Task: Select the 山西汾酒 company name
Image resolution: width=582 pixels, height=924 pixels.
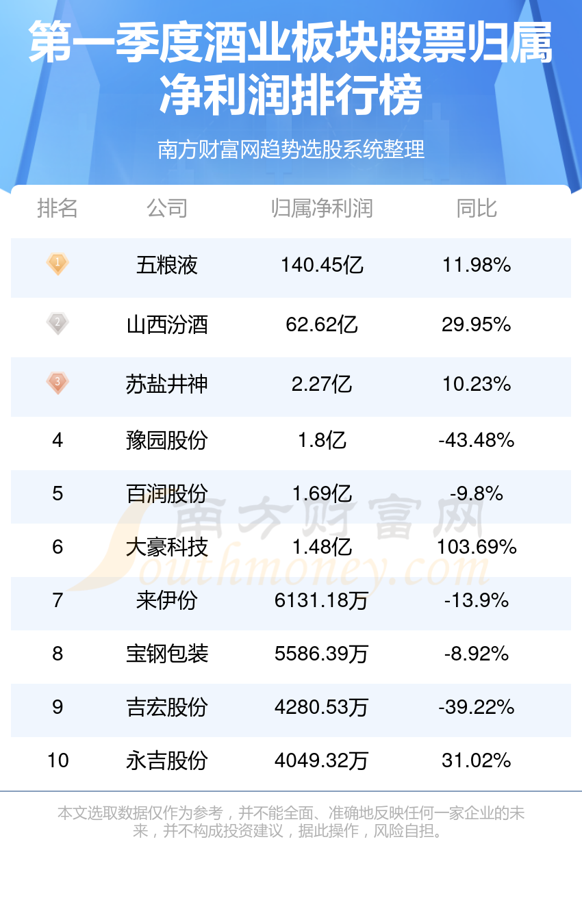Action: 167,324
